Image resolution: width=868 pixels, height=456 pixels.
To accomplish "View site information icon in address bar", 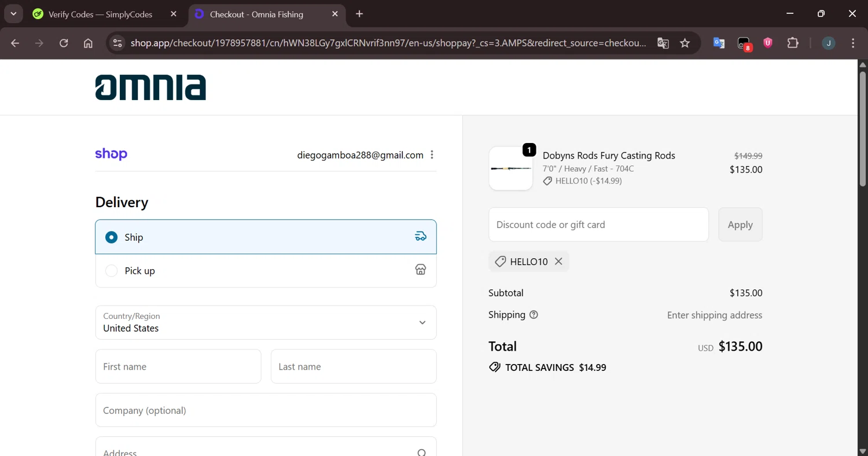I will 117,43.
